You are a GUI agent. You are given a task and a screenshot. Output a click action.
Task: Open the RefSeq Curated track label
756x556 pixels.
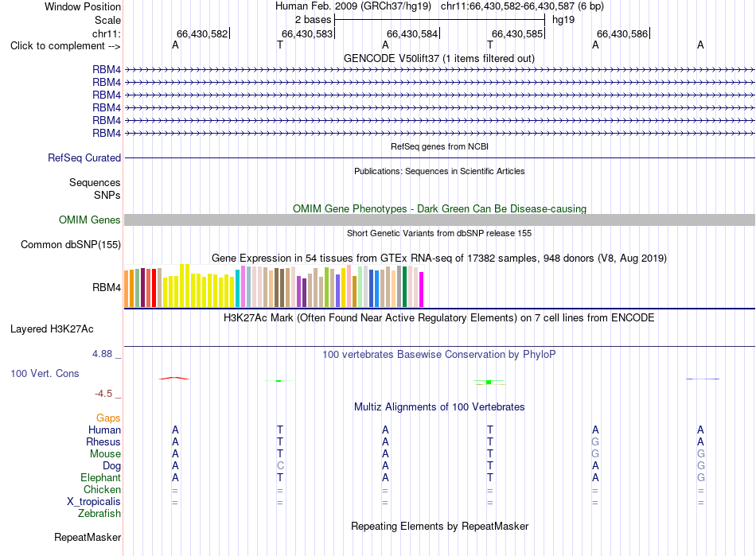[84, 157]
